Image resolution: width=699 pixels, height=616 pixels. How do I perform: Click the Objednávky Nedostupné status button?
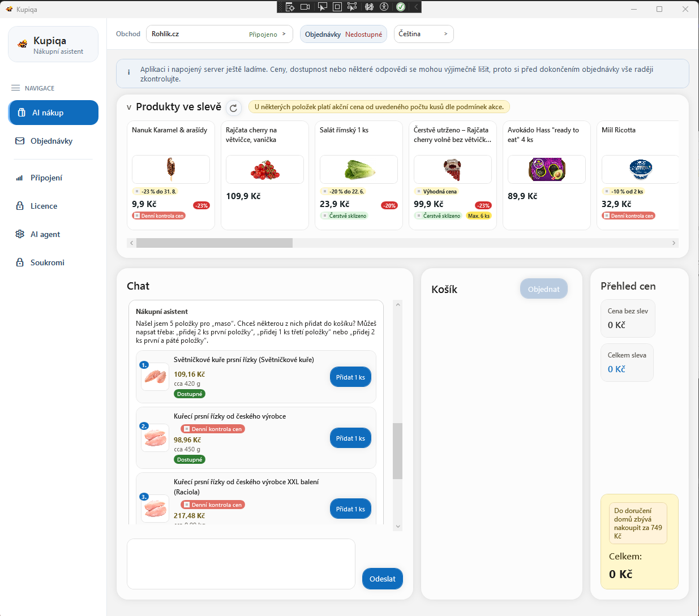click(344, 35)
